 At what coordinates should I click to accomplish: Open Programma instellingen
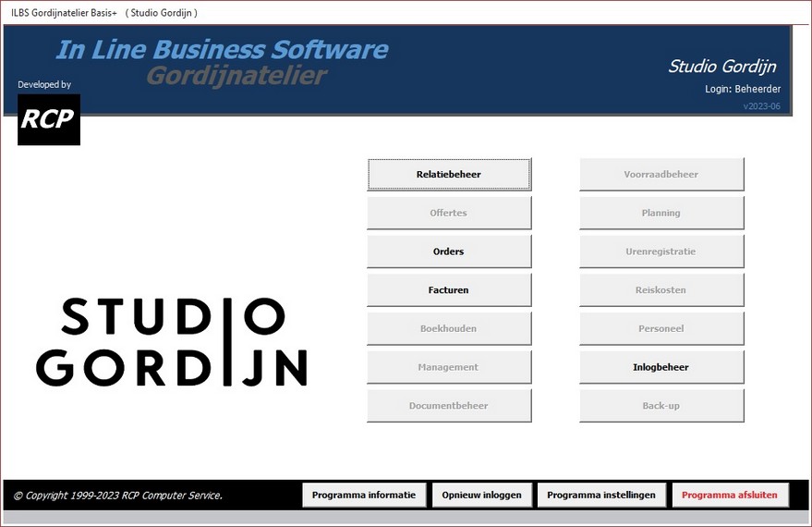coord(601,495)
